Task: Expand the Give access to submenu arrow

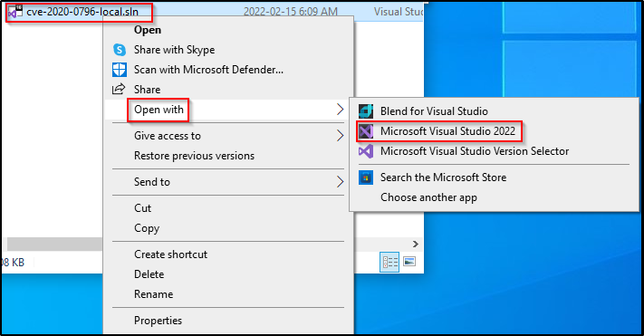Action: pos(340,136)
